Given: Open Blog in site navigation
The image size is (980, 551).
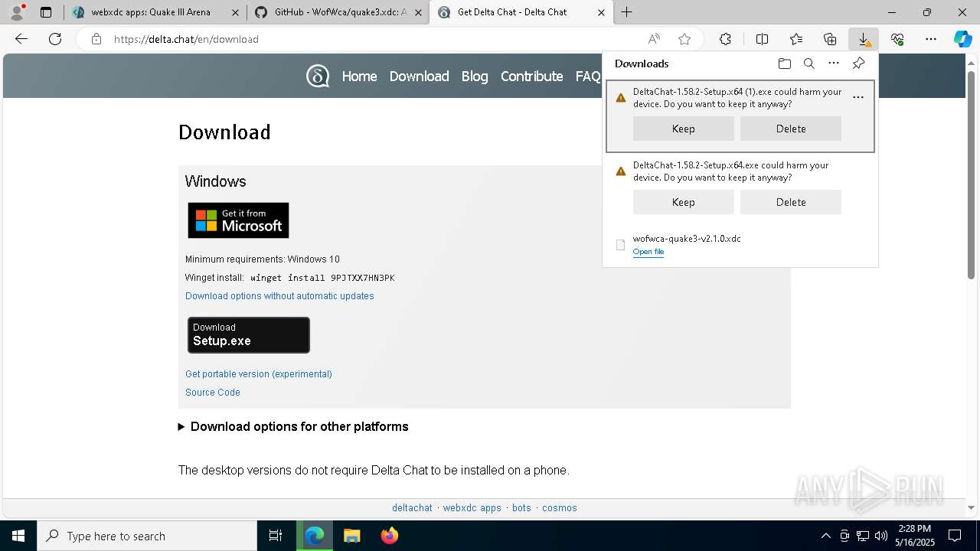Looking at the screenshot, I should tap(475, 77).
